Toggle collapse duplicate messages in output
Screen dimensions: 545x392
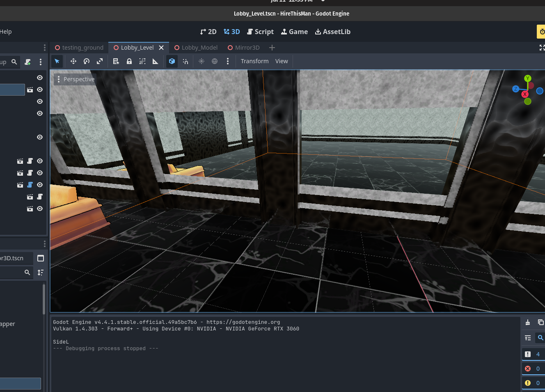coord(528,338)
